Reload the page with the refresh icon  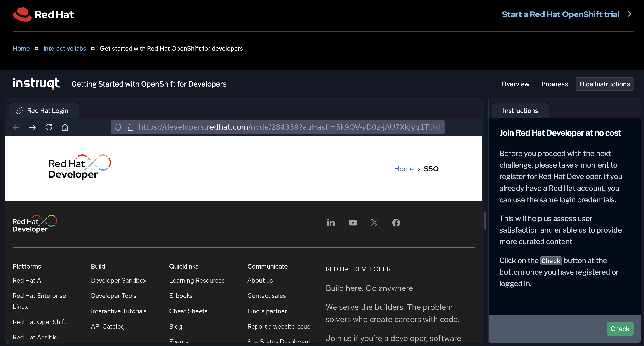(49, 127)
